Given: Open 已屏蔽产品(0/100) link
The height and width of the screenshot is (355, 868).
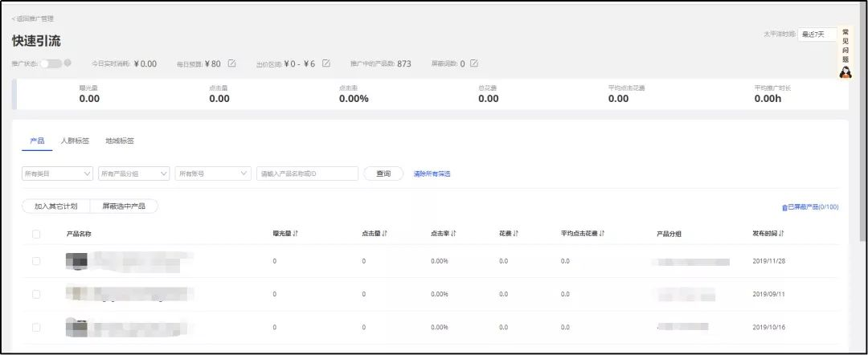Looking at the screenshot, I should (x=813, y=207).
